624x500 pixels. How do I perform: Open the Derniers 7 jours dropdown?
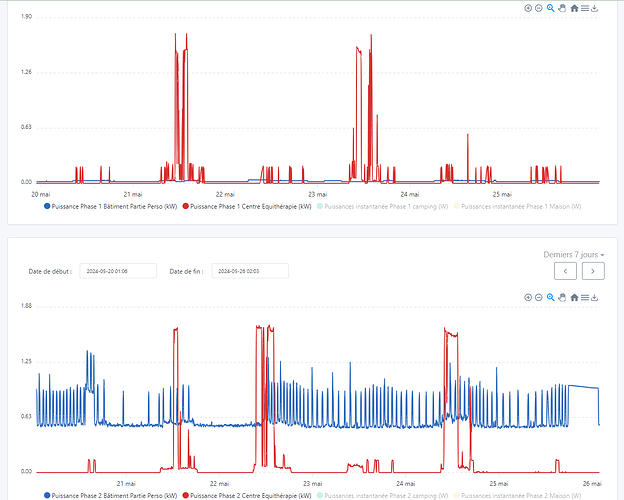coord(573,255)
